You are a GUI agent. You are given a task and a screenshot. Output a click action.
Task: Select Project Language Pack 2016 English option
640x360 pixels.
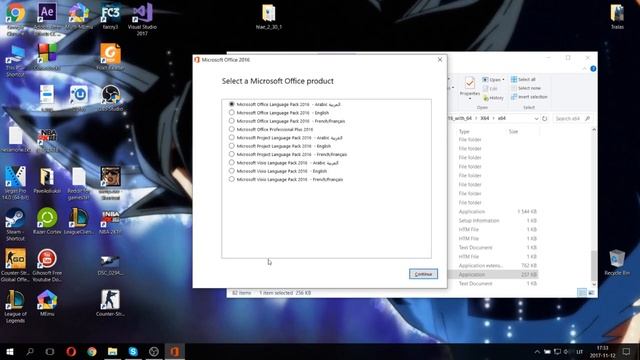pyautogui.click(x=280, y=146)
